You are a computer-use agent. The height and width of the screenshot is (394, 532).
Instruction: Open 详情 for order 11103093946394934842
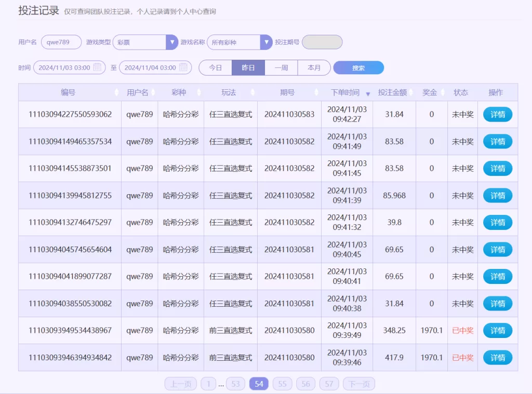(x=497, y=358)
